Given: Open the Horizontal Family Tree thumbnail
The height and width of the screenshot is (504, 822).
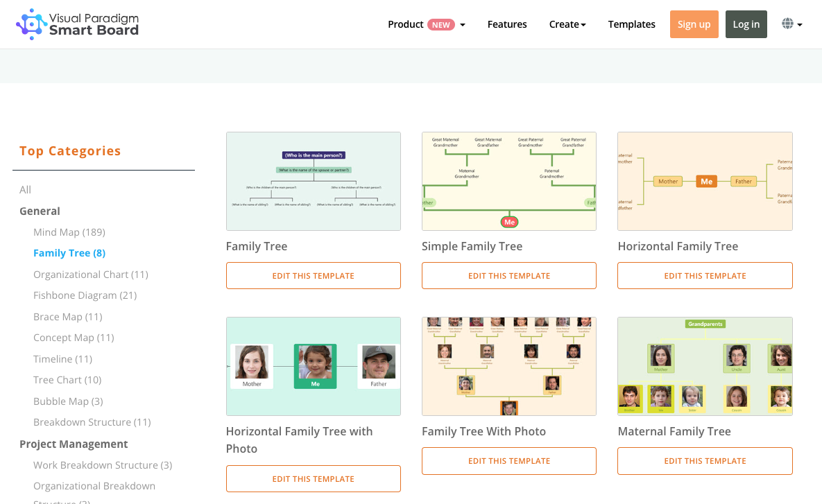Looking at the screenshot, I should 705,181.
